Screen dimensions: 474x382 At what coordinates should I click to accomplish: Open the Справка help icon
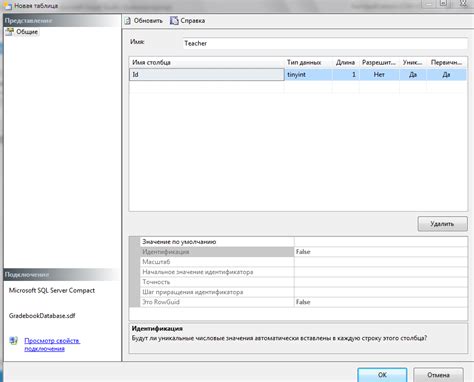tap(174, 21)
